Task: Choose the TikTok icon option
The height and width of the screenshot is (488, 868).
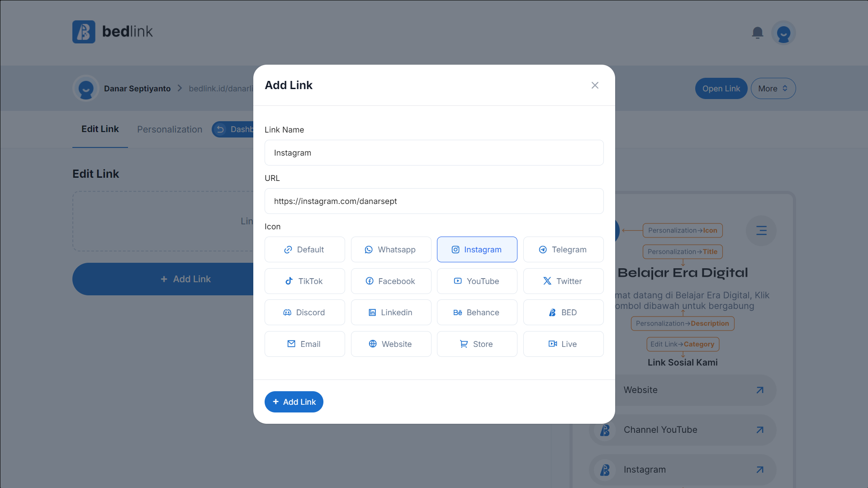Action: pyautogui.click(x=304, y=281)
